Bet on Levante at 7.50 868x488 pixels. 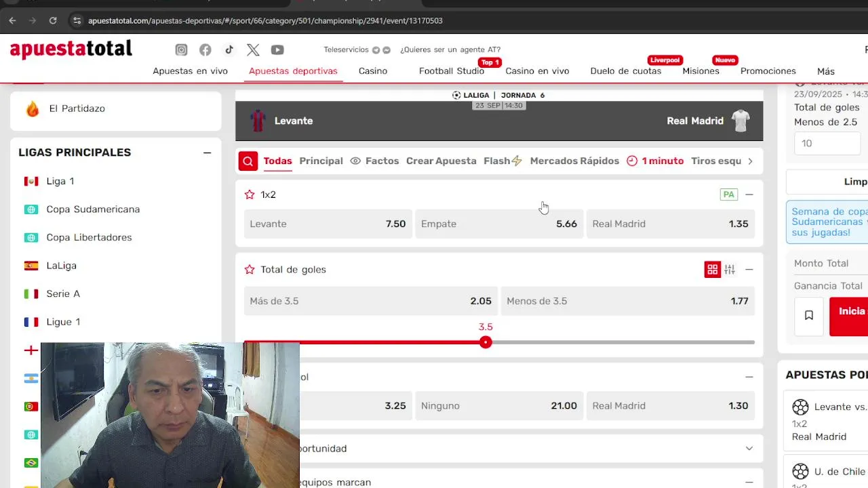point(328,224)
